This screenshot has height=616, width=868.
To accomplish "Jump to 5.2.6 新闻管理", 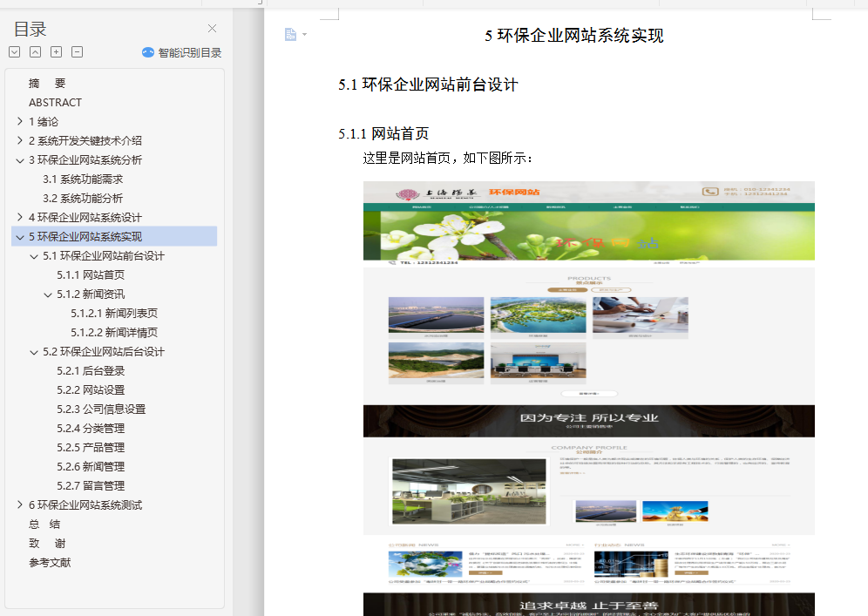I will (x=91, y=466).
